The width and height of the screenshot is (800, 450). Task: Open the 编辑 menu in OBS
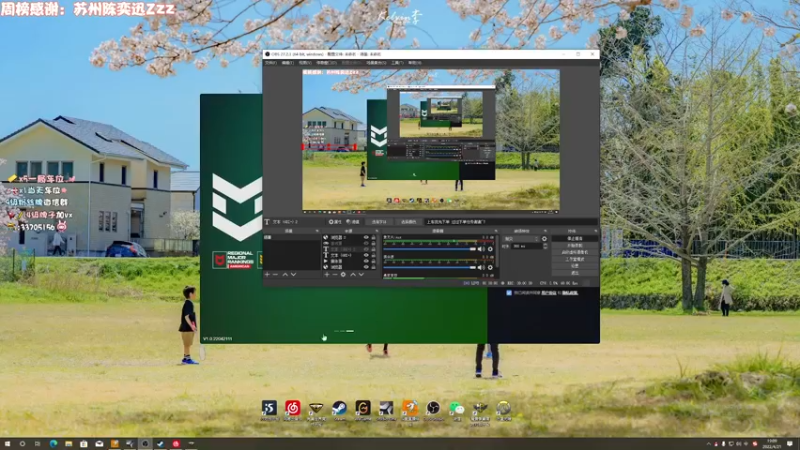pos(288,63)
